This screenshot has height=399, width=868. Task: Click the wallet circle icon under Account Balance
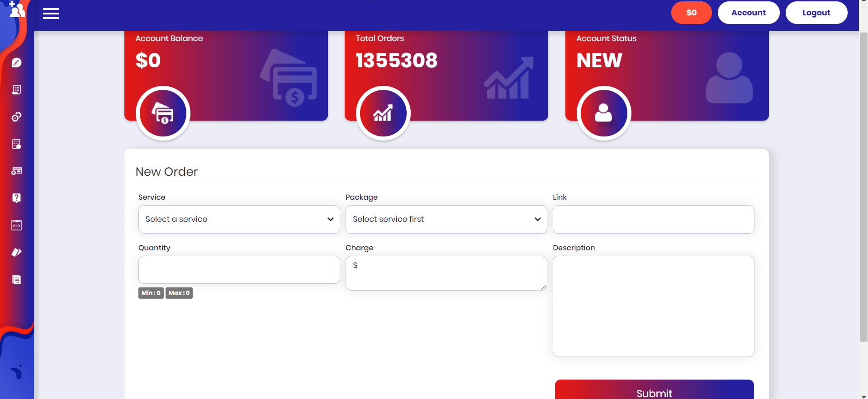(x=163, y=113)
